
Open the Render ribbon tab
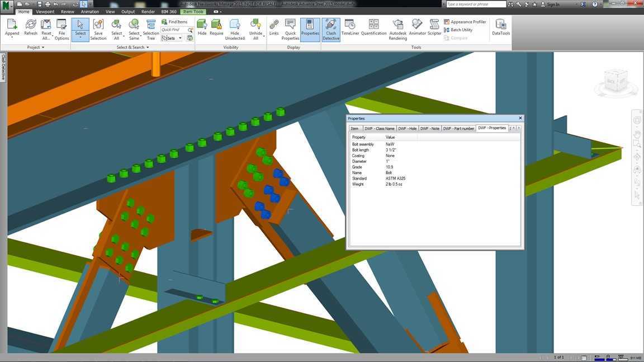(x=148, y=12)
